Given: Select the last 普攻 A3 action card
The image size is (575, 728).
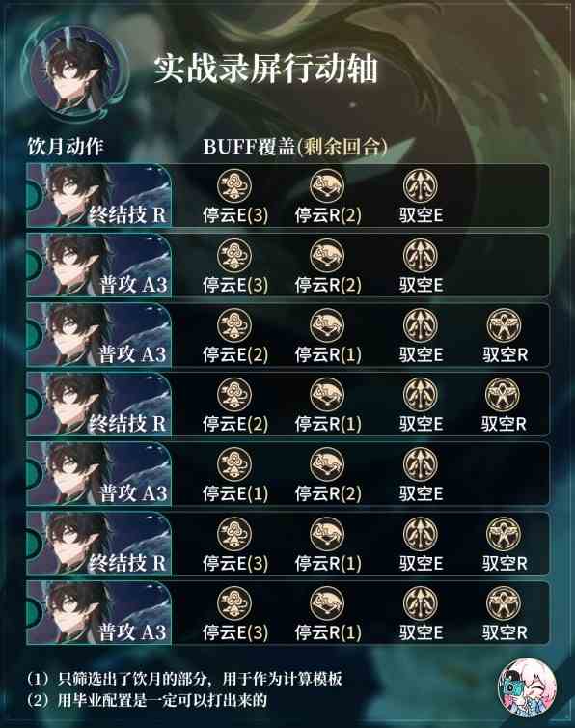Looking at the screenshot, I should pyautogui.click(x=98, y=613).
